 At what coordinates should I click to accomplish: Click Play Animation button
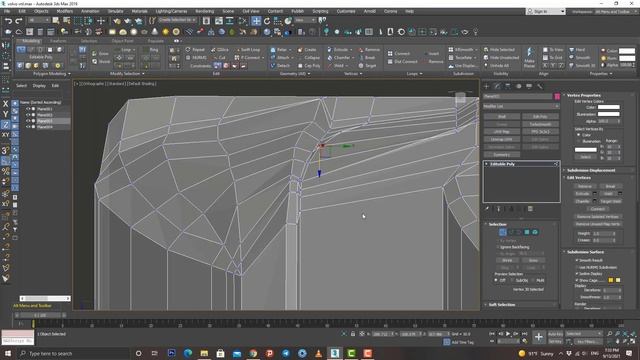click(x=508, y=334)
